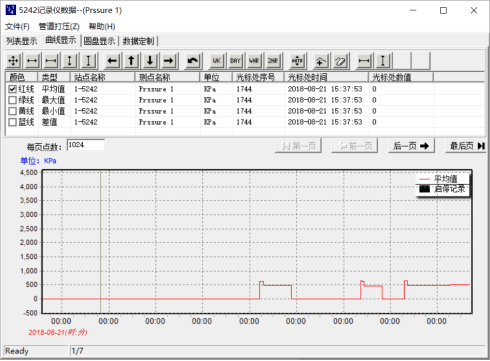This screenshot has height=361, width=490.
Task: Set time span with the 2HR icon
Action: 273,61
